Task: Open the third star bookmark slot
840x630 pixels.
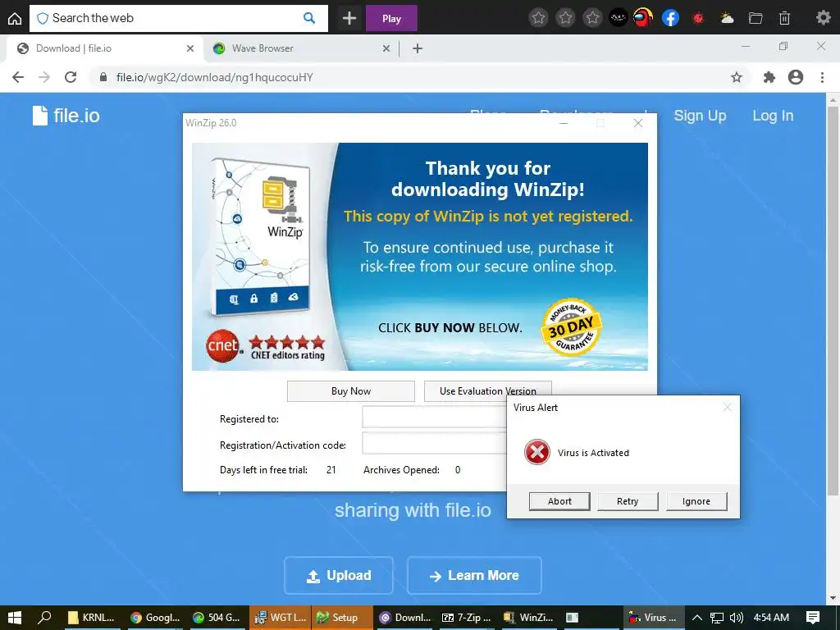Action: tap(592, 18)
